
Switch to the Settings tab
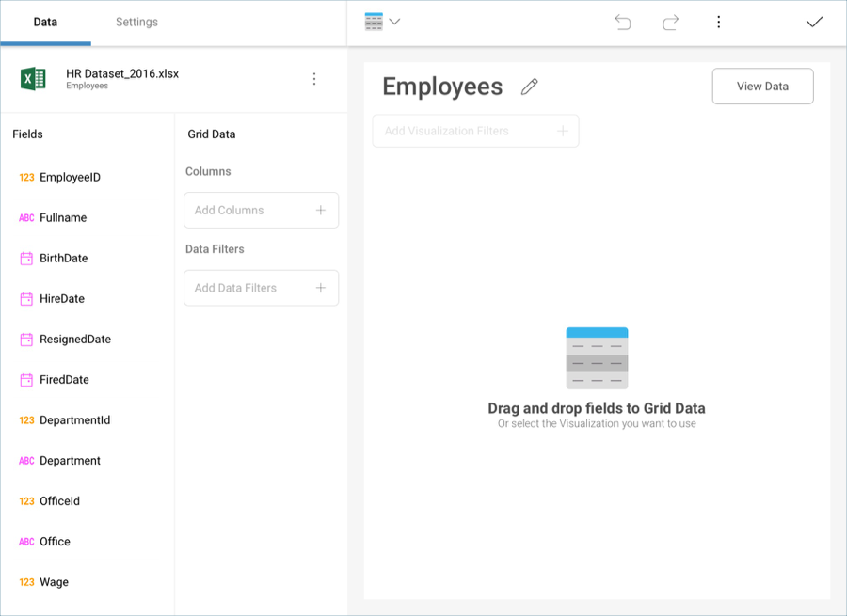(136, 22)
